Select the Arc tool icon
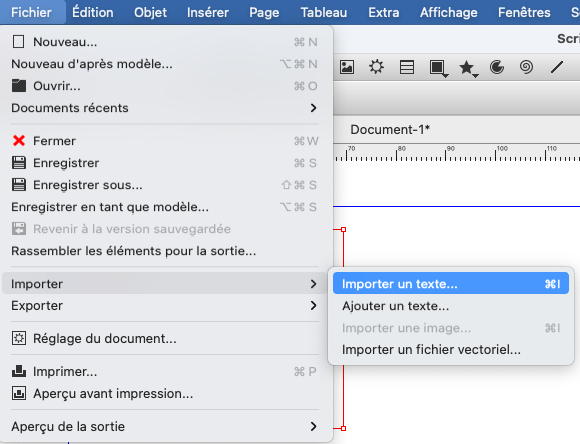 click(497, 67)
